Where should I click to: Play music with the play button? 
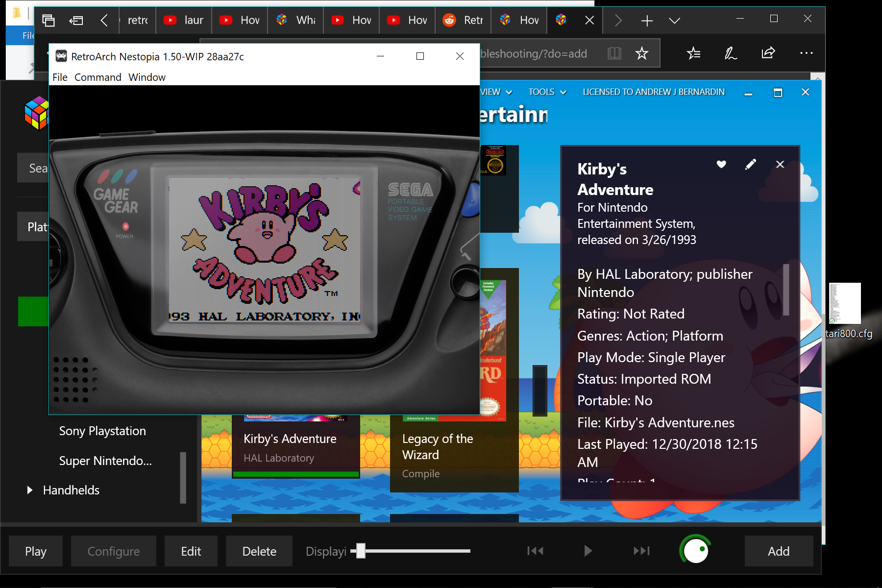click(x=588, y=551)
